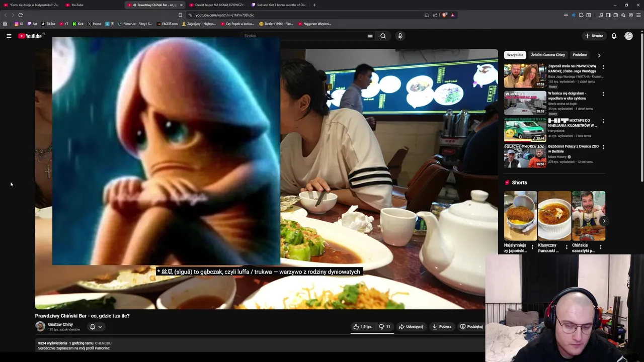
Task: Click the Pobierz download button
Action: (x=442, y=326)
